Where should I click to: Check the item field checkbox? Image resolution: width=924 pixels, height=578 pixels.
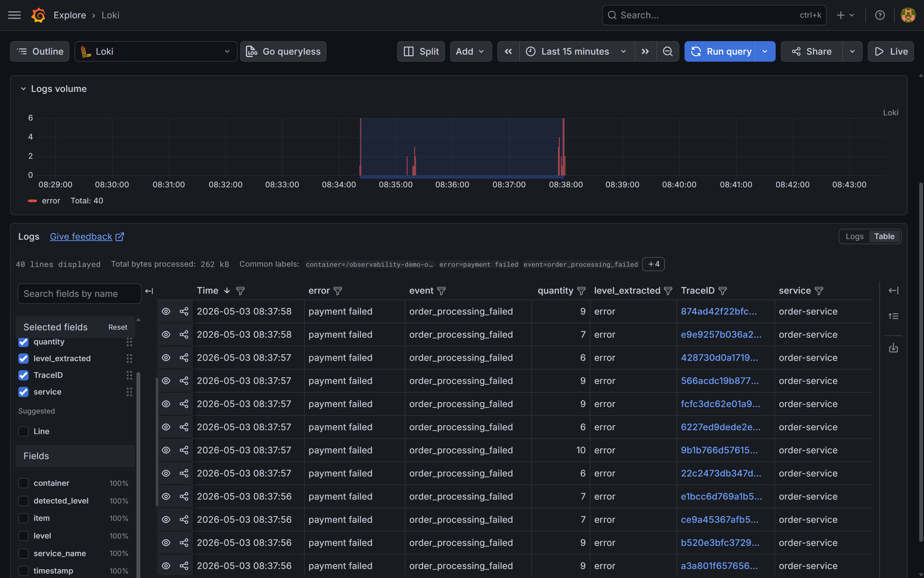tap(23, 518)
